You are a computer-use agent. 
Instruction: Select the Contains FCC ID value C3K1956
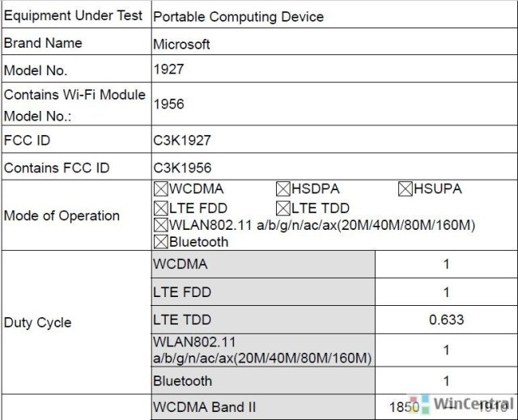coord(182,168)
